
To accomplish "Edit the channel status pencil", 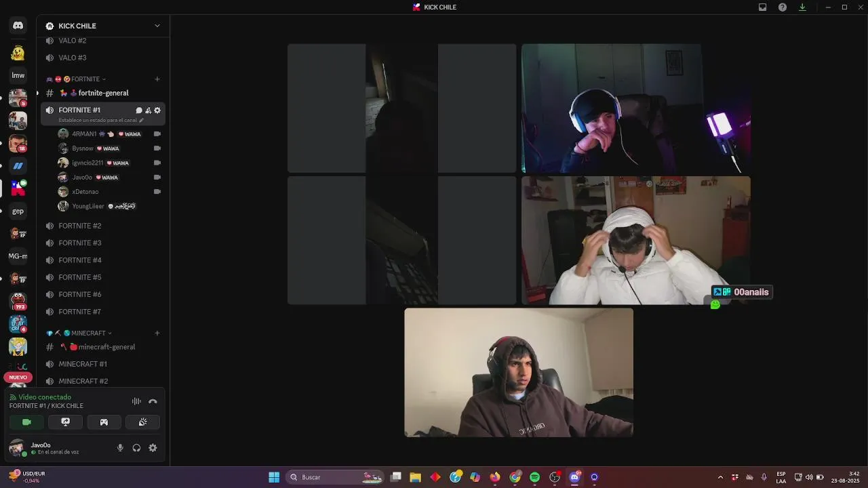I will click(x=142, y=120).
